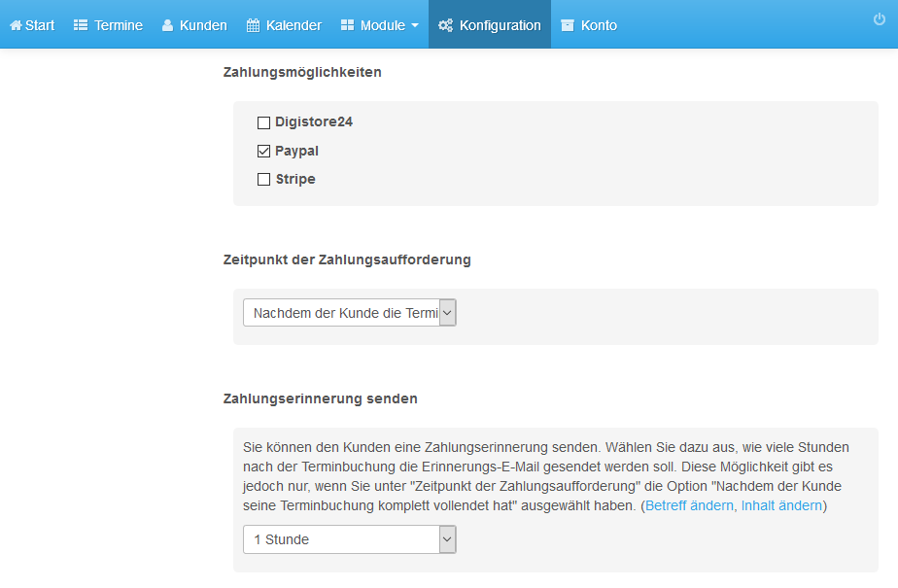This screenshot has width=898, height=588.
Task: Click the gears icon beside Konfiguration
Action: 445,25
